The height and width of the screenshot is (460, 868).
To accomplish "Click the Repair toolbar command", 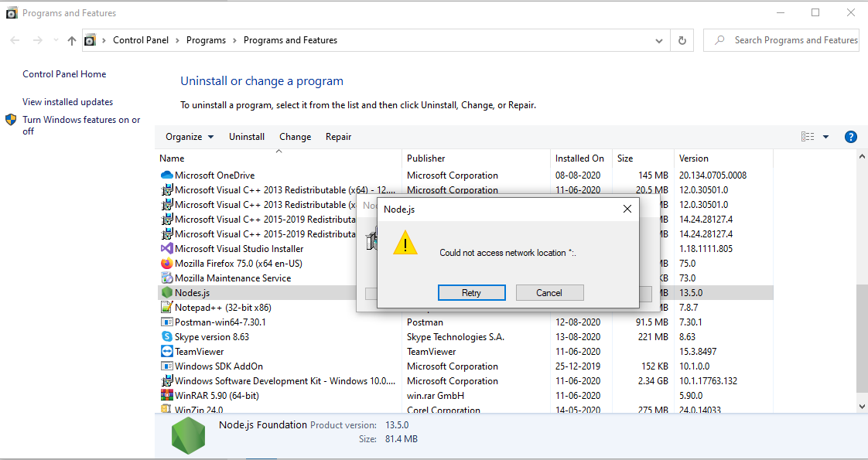I will 338,137.
